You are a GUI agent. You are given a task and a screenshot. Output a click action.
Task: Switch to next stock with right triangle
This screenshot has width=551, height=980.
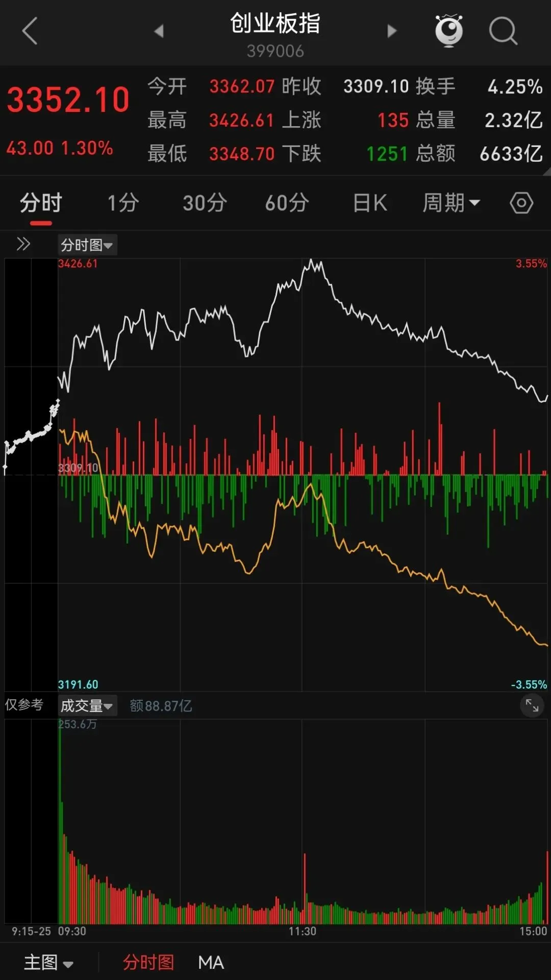click(391, 31)
